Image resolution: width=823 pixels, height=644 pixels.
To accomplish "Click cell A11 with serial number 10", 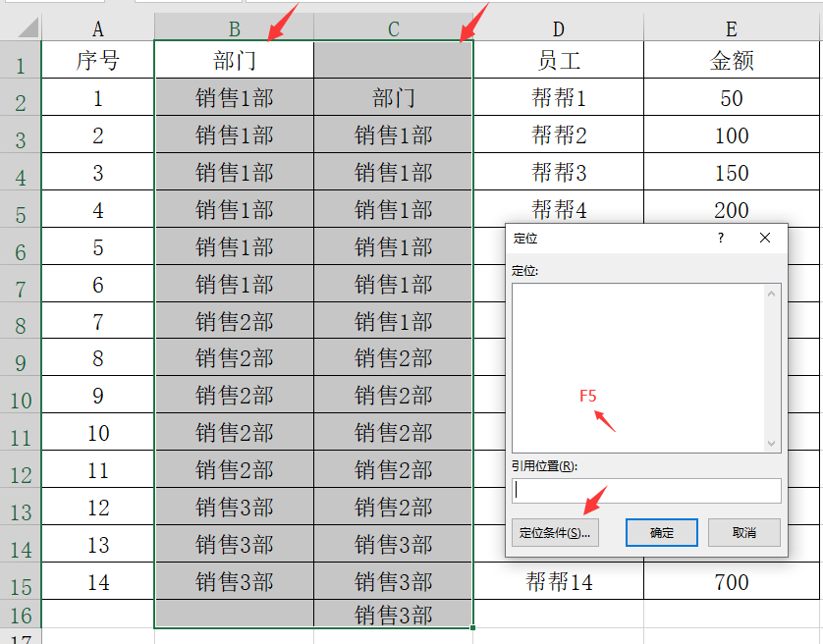I will pyautogui.click(x=97, y=432).
